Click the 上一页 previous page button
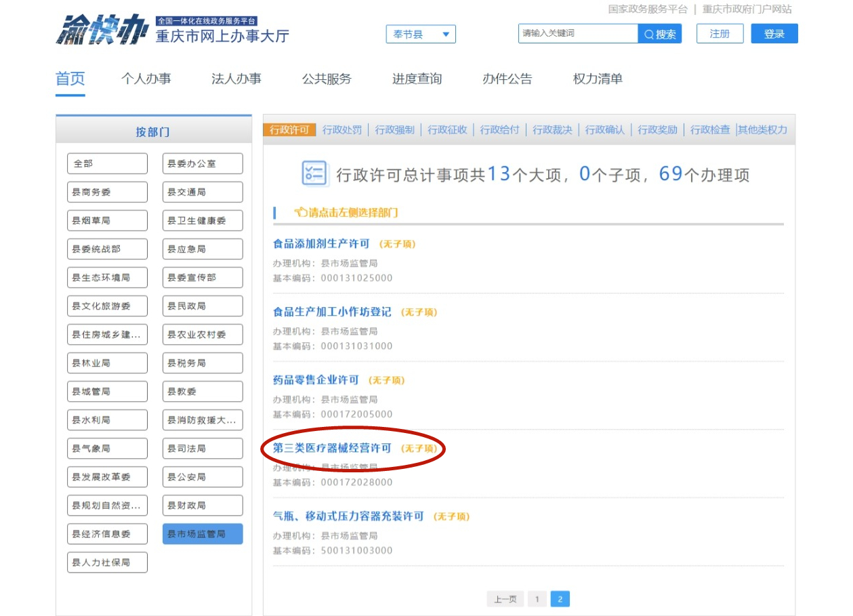Screen dimensions: 853x616 tap(505, 599)
